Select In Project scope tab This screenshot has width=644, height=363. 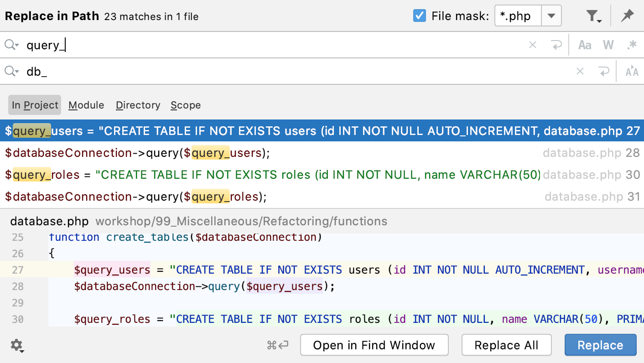point(35,105)
